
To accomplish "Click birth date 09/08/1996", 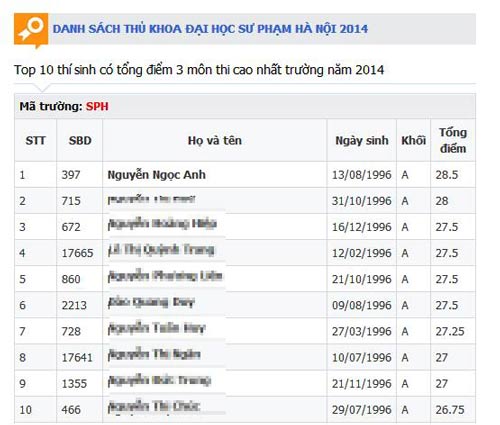I will (x=361, y=305).
